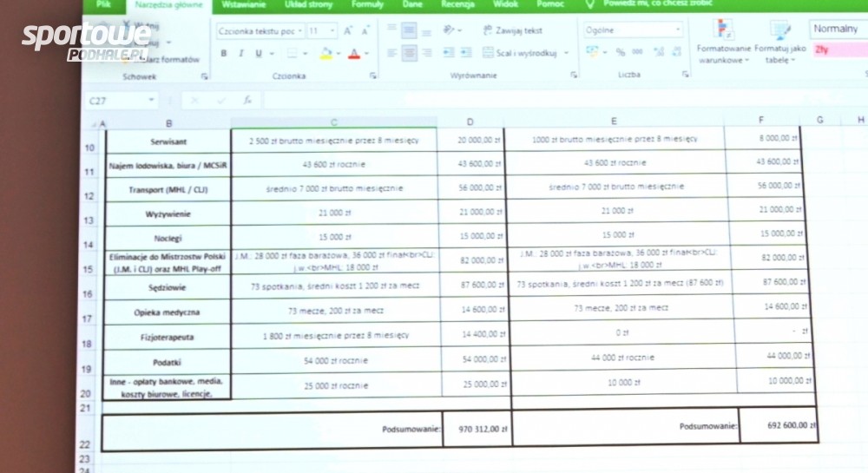This screenshot has height=473, width=868.
Task: Click the Formatuj jako tabelę icon
Action: (779, 43)
